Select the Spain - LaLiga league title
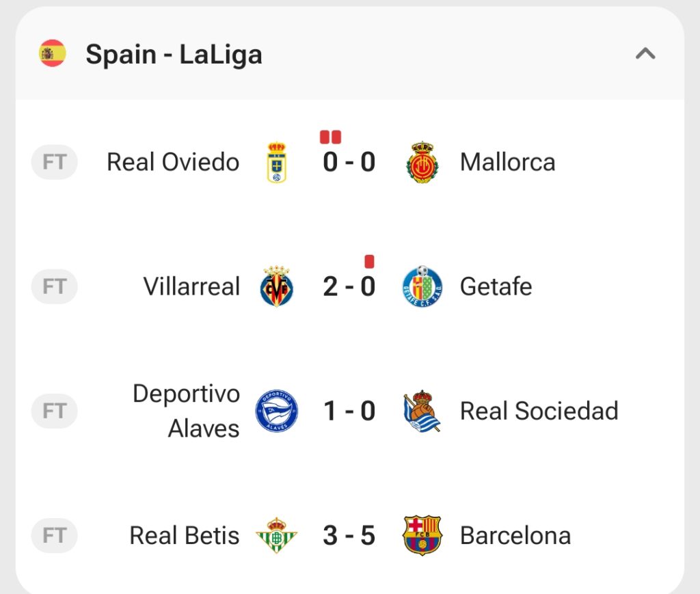The height and width of the screenshot is (594, 700). point(174,55)
